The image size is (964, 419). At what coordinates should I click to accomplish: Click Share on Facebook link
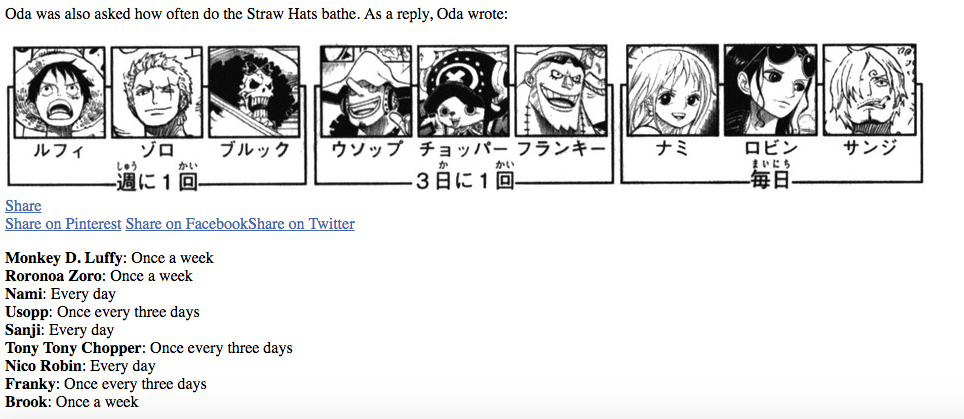[x=187, y=224]
